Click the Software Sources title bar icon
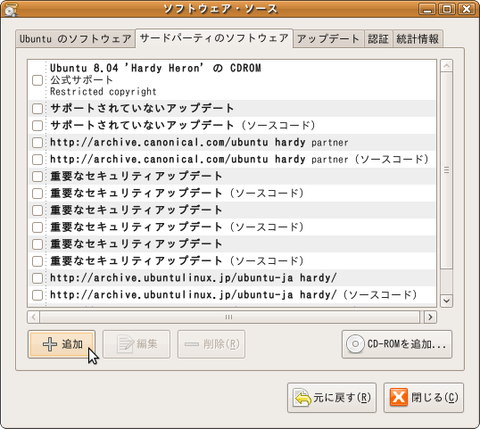The height and width of the screenshot is (429, 480). point(11,10)
